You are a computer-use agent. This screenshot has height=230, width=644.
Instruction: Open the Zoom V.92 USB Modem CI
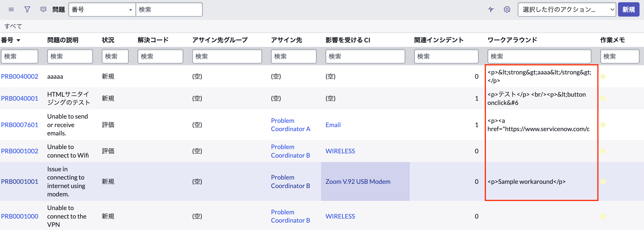click(358, 181)
